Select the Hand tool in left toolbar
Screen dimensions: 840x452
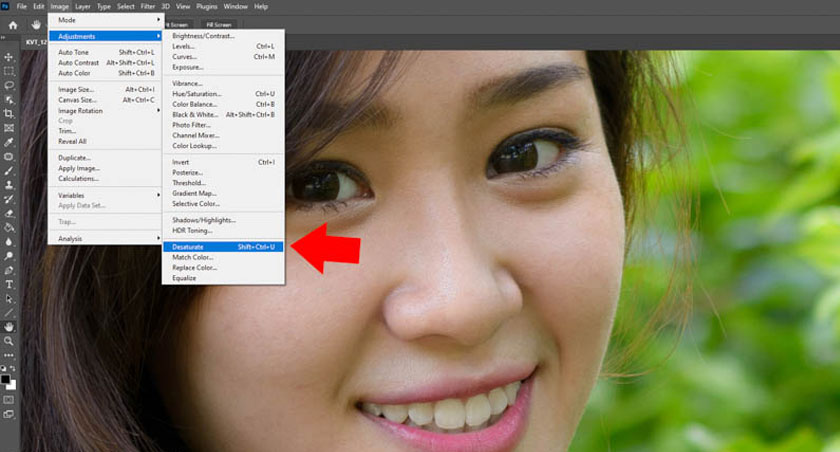pos(9,327)
